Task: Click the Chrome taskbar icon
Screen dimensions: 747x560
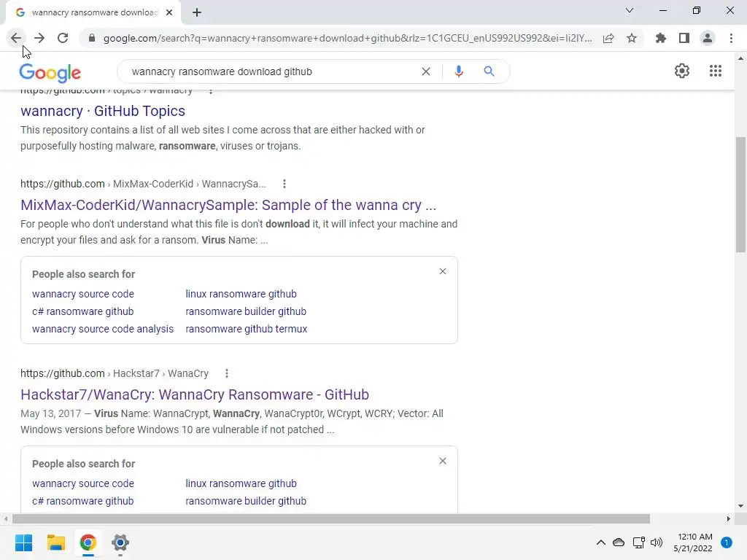Action: pyautogui.click(x=88, y=542)
